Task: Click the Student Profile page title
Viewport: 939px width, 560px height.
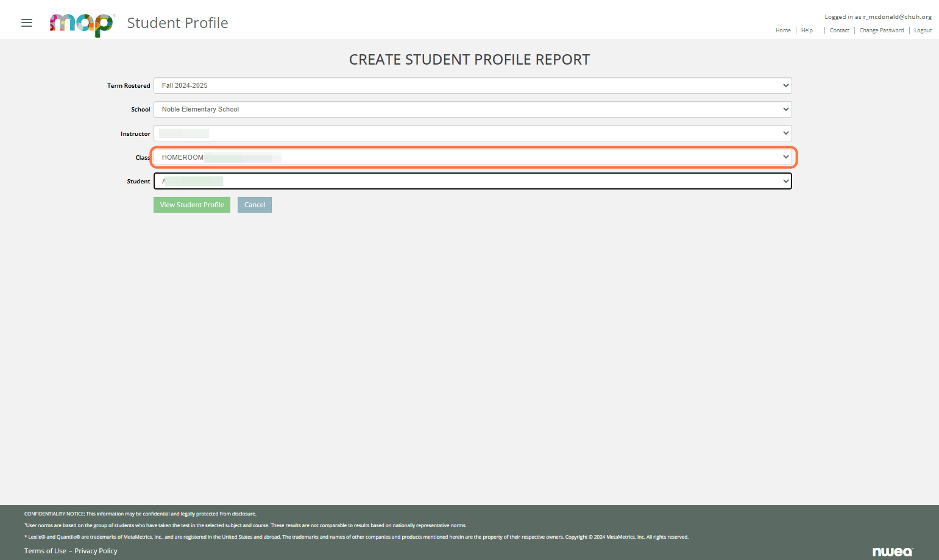Action: [177, 23]
